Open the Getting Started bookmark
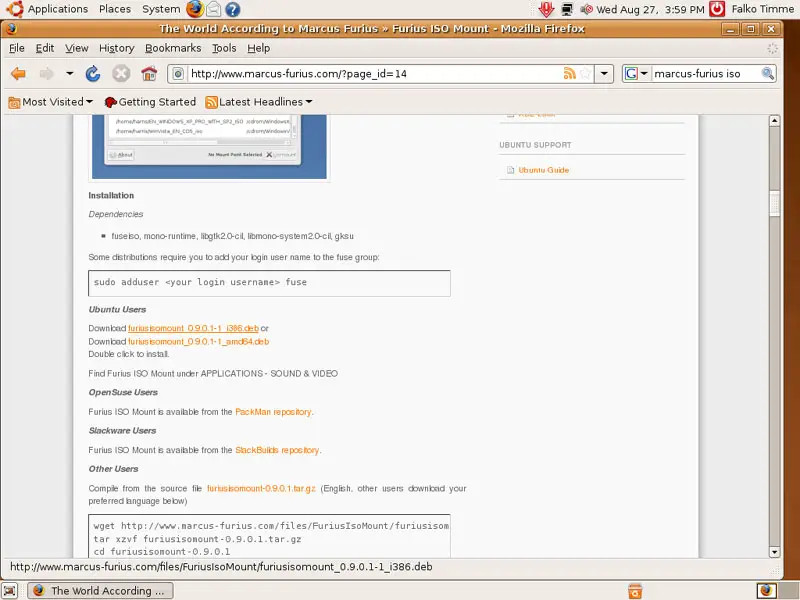Image resolution: width=800 pixels, height=600 pixels. click(x=150, y=102)
